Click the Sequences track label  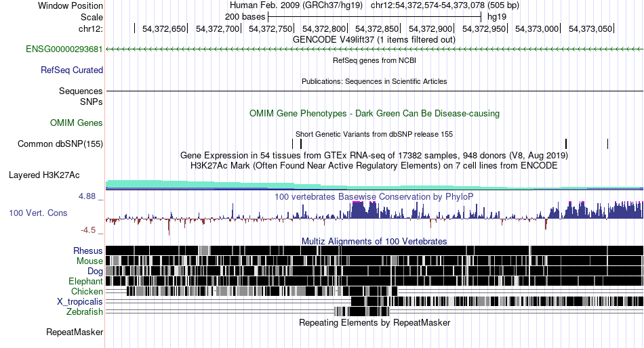[x=81, y=91]
